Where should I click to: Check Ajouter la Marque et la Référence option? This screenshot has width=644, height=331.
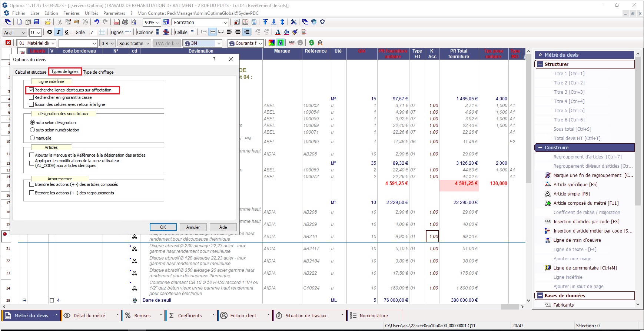[31, 155]
